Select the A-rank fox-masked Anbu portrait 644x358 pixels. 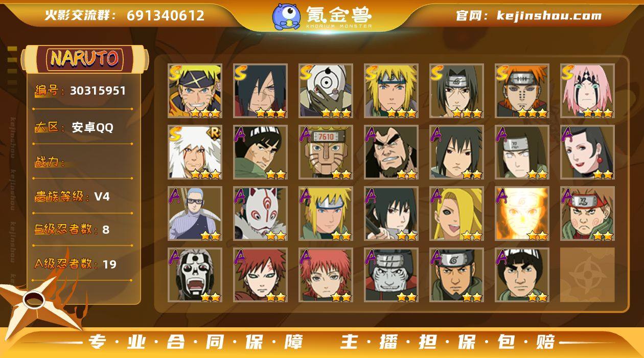(x=260, y=214)
